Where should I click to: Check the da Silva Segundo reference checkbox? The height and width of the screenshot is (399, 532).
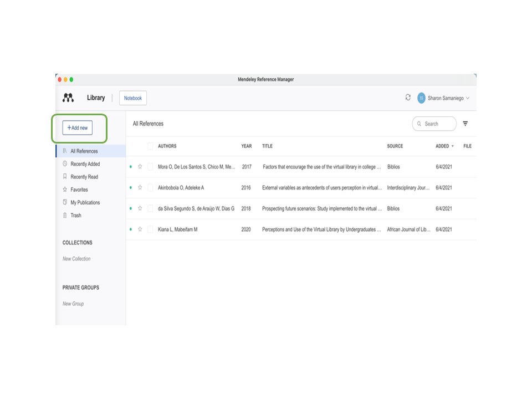tap(150, 208)
